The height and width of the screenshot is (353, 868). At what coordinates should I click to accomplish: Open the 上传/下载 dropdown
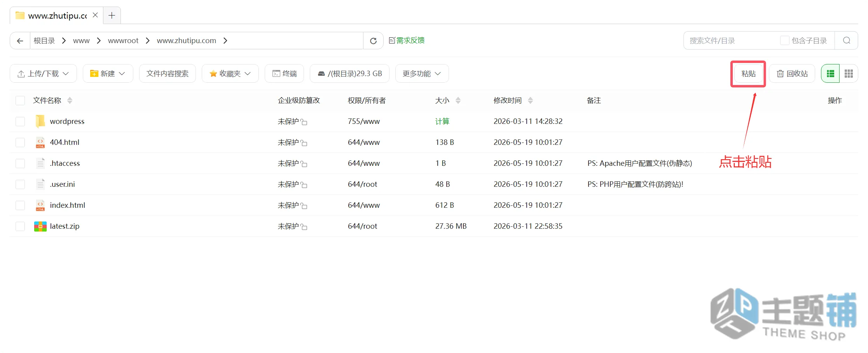[x=43, y=73]
